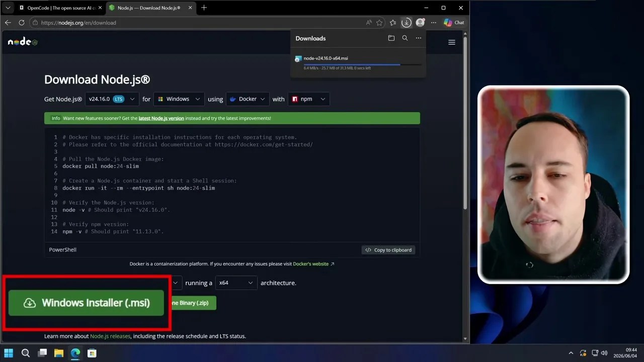Image resolution: width=644 pixels, height=362 pixels.
Task: Click the Download Node.js® heading
Action: (x=97, y=79)
